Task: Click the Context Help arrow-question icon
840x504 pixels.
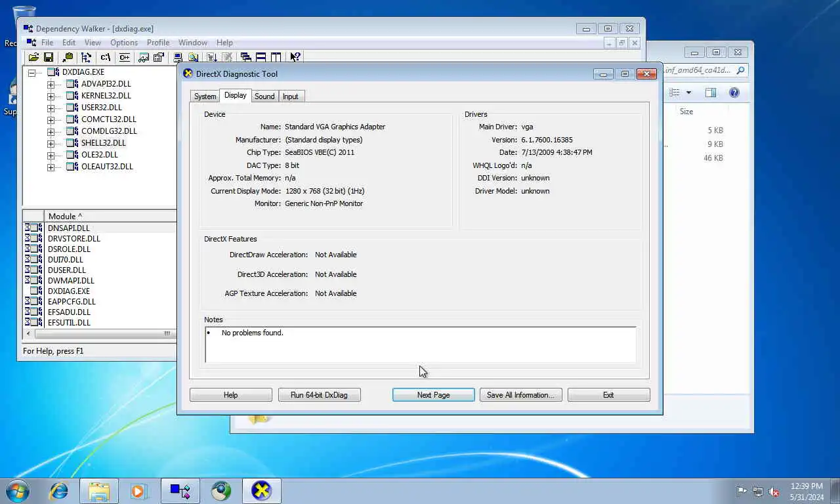Action: click(x=295, y=58)
